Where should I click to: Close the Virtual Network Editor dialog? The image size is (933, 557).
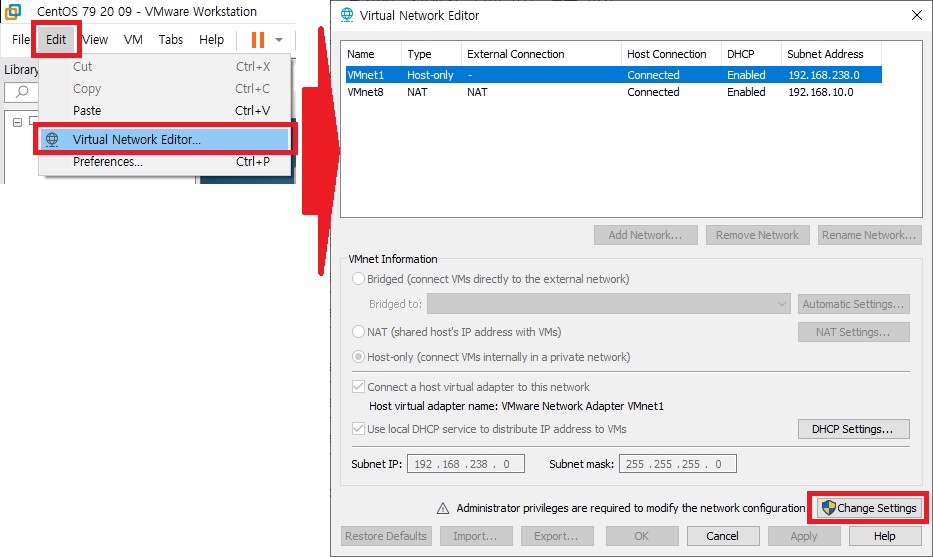pos(916,15)
